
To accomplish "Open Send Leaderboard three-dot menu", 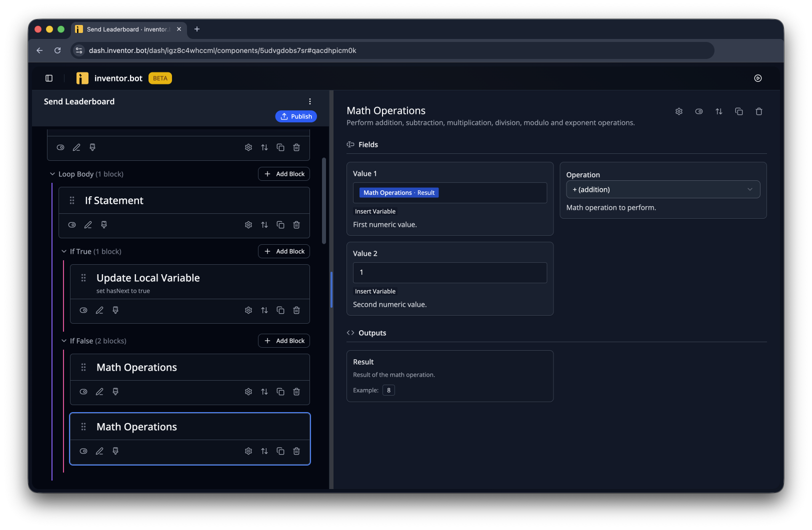I will point(310,101).
